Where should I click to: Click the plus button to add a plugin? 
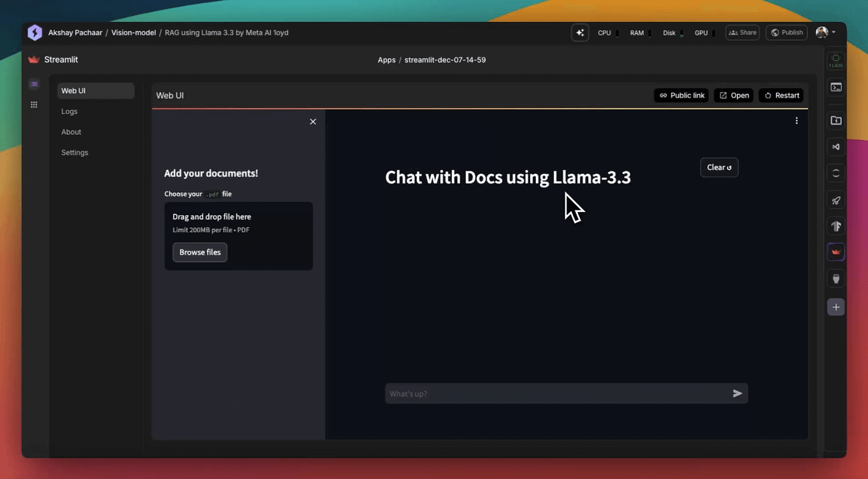(x=836, y=307)
